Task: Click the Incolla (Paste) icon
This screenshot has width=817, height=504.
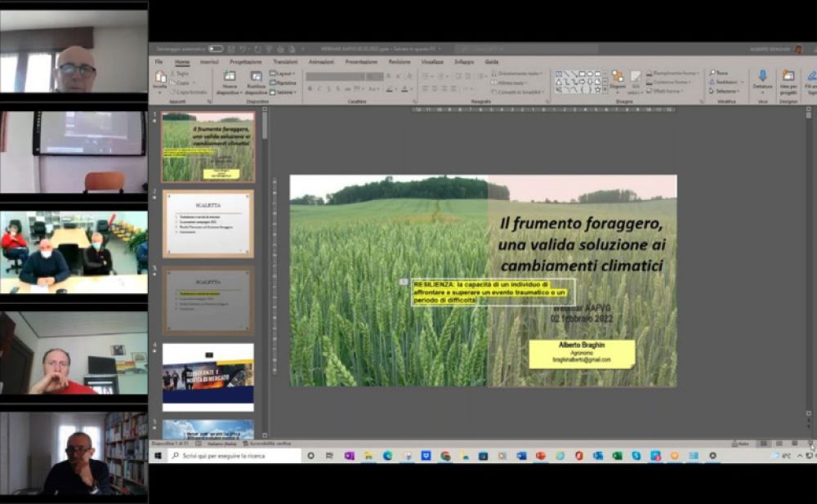Action: (159, 78)
